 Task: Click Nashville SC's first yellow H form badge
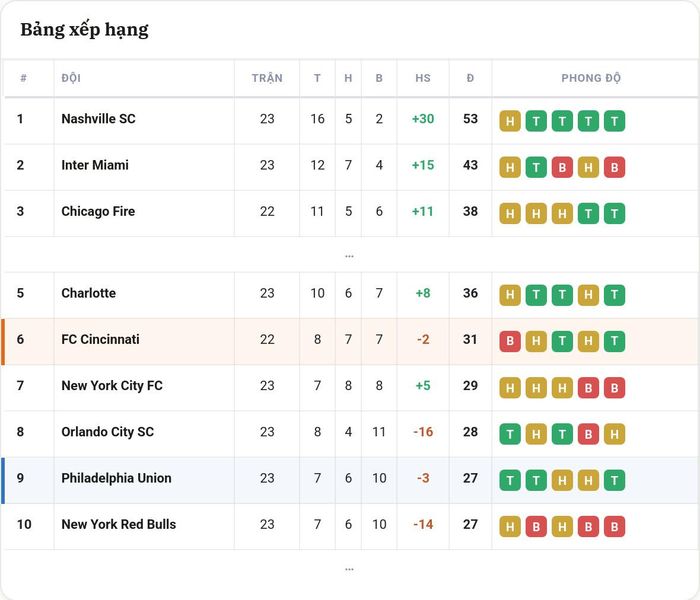click(510, 121)
